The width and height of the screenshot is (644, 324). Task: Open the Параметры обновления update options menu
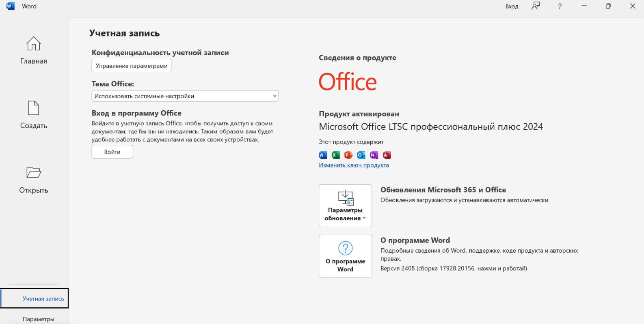pos(345,206)
